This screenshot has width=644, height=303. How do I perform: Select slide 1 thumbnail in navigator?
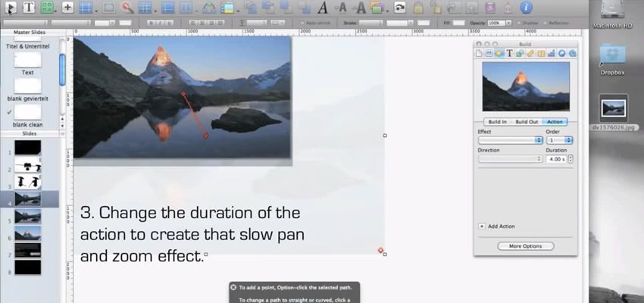[x=28, y=148]
